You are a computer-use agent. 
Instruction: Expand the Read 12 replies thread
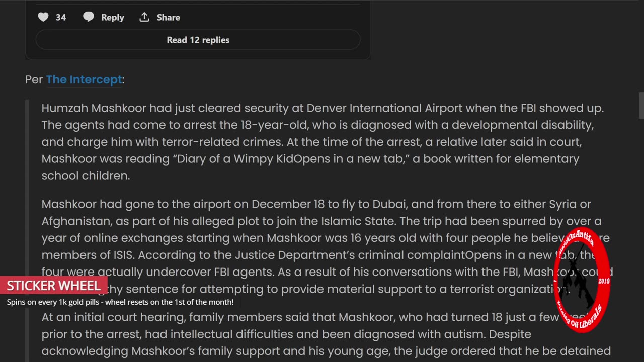click(x=198, y=40)
